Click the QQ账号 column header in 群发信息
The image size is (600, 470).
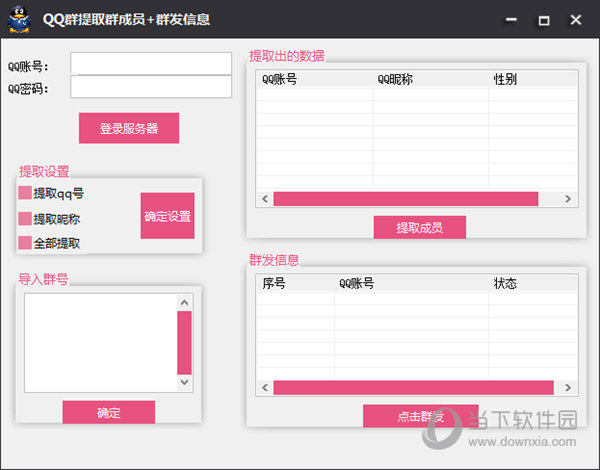point(412,284)
